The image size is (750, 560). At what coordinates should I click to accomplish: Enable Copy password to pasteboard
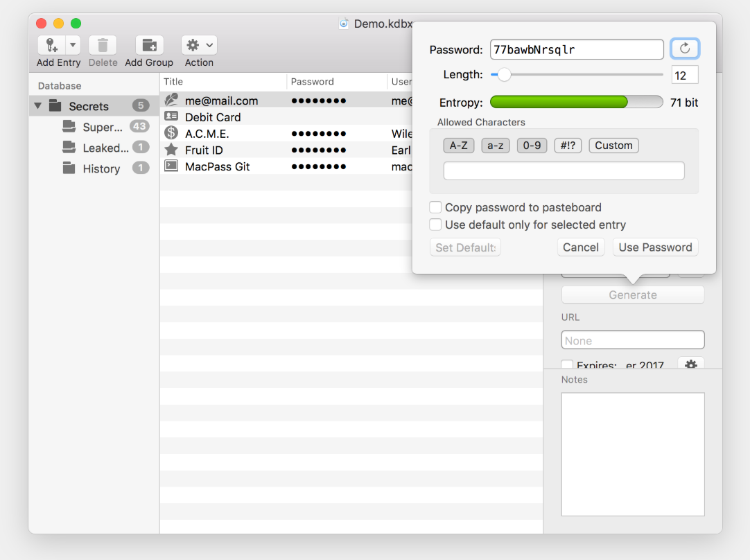click(x=435, y=207)
